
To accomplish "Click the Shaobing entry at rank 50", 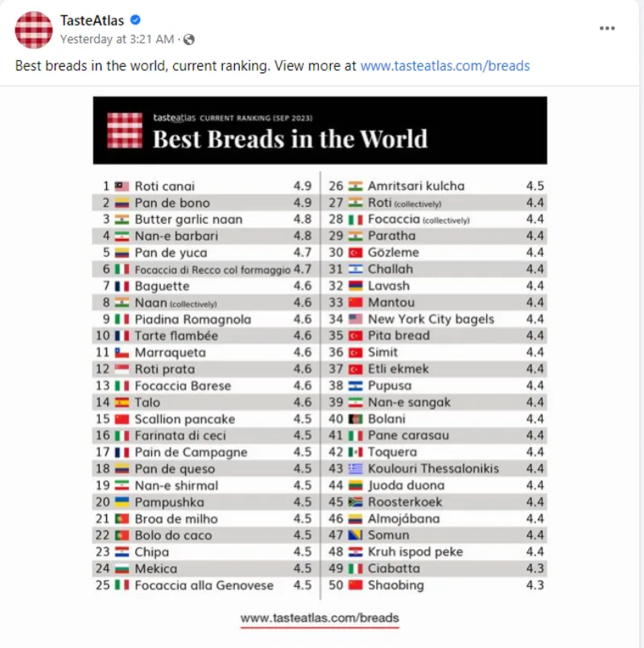I will point(395,585).
